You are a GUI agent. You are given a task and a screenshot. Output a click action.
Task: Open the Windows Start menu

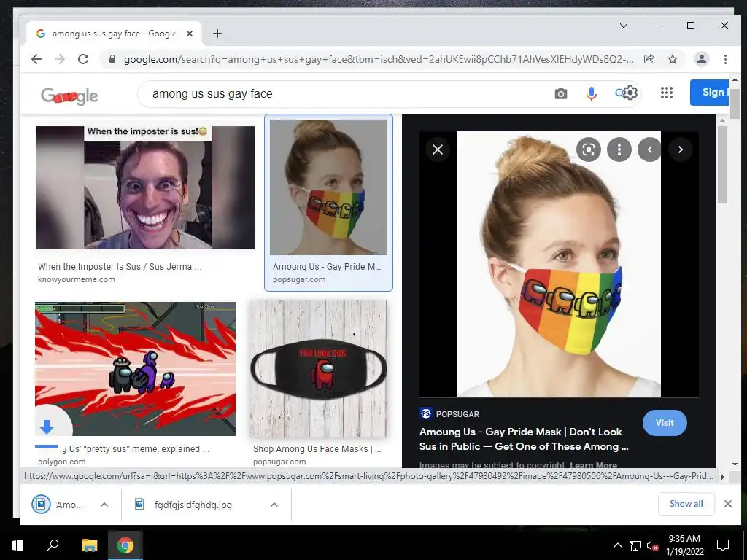18,545
